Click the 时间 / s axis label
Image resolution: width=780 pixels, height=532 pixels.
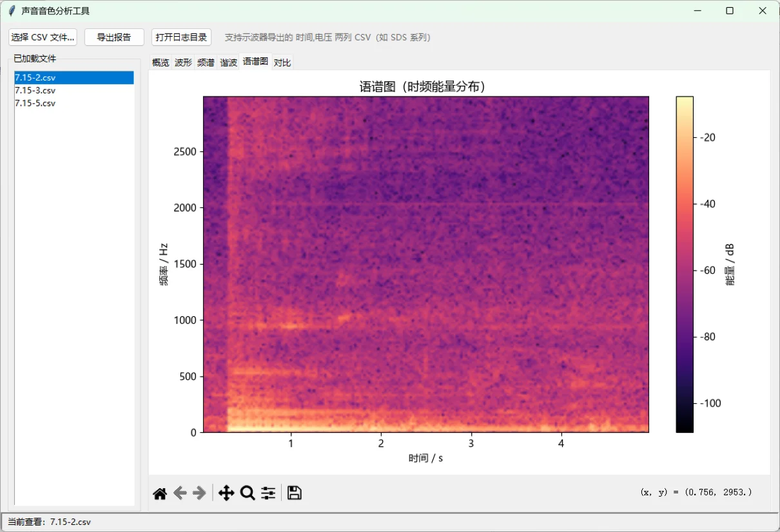coord(425,458)
